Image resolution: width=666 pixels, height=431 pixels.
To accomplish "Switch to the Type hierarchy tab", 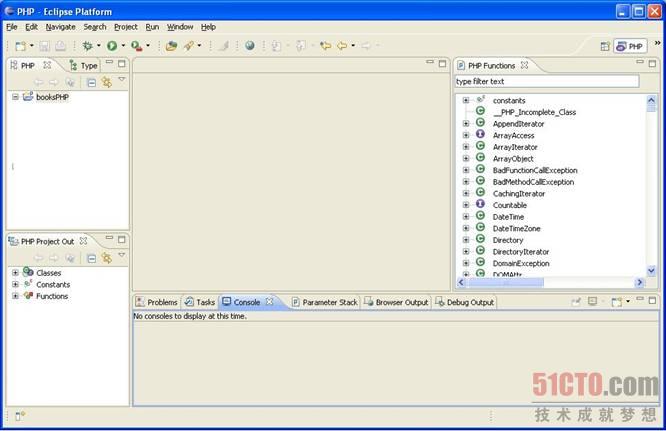I will pos(84,65).
